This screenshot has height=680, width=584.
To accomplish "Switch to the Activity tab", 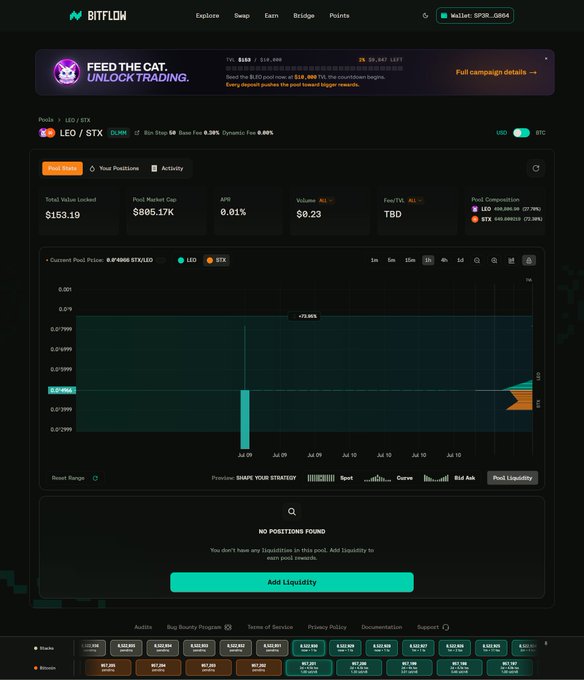I will click(167, 168).
